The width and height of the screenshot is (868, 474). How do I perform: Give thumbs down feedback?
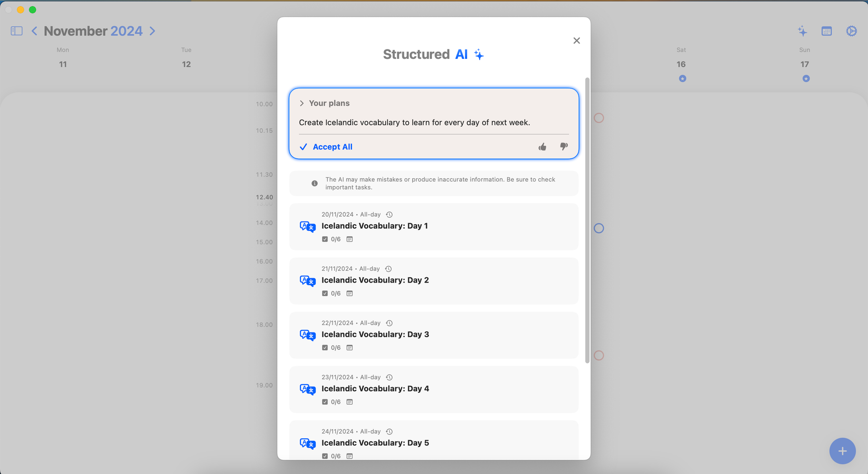(x=564, y=147)
